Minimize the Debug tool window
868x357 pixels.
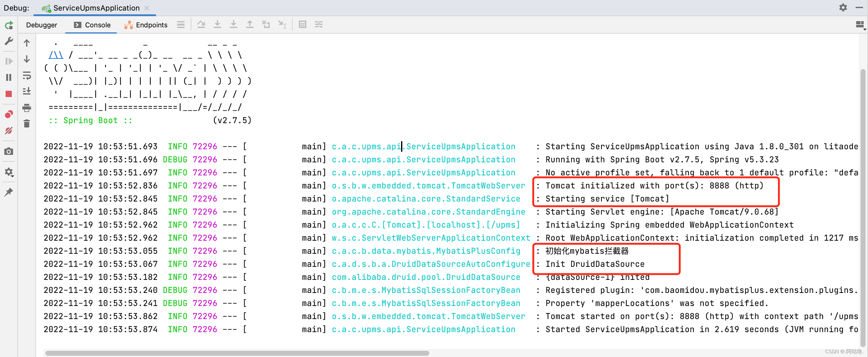859,7
